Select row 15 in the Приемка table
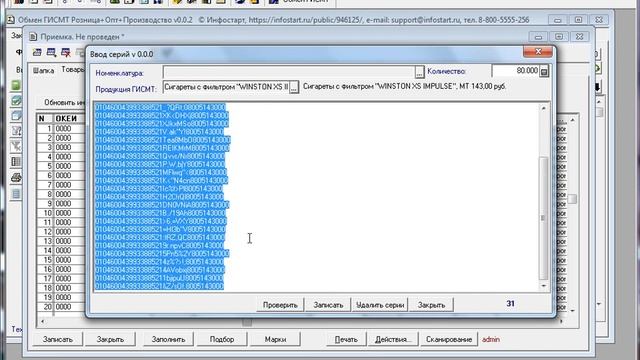The width and height of the screenshot is (640, 360). [61, 260]
